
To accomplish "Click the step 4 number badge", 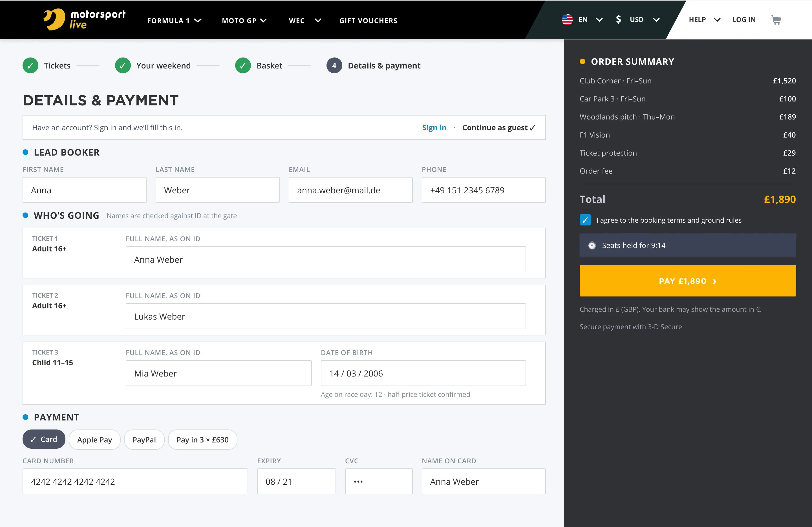I will (x=334, y=65).
